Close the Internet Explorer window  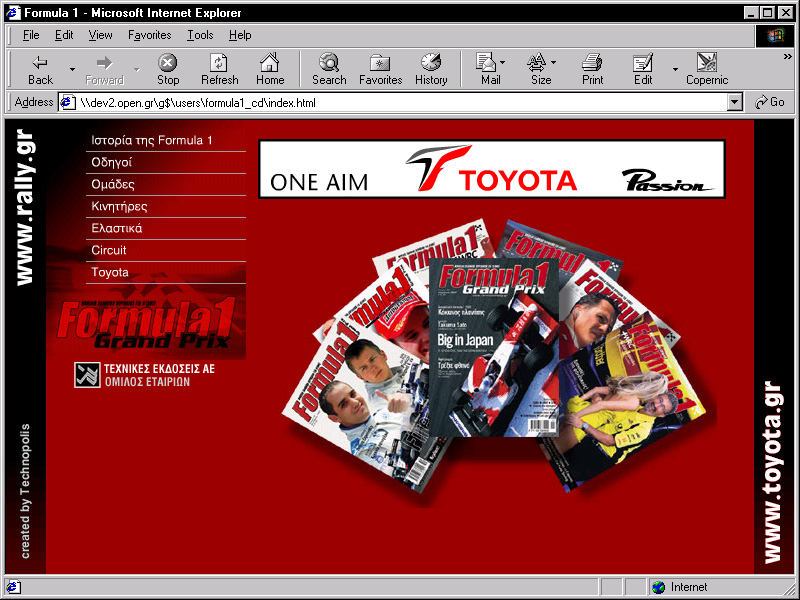coord(786,13)
